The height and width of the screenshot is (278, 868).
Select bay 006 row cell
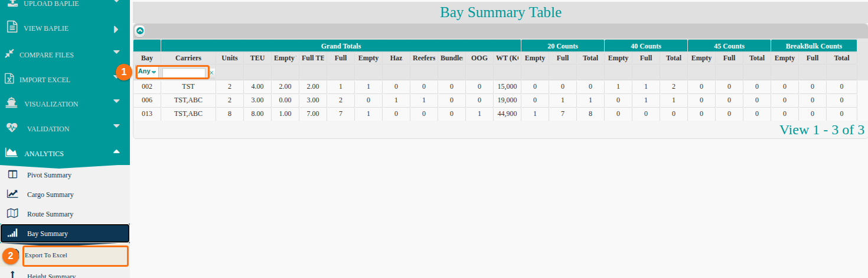pos(147,100)
